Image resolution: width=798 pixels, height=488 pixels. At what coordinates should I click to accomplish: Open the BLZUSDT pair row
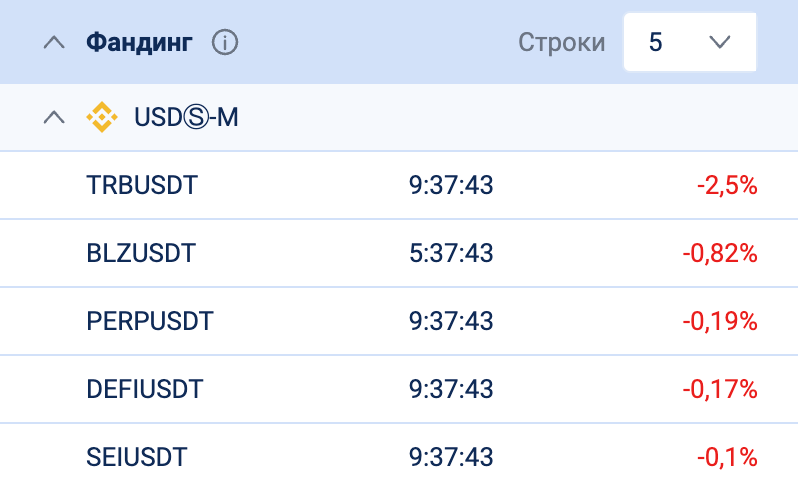pos(141,253)
